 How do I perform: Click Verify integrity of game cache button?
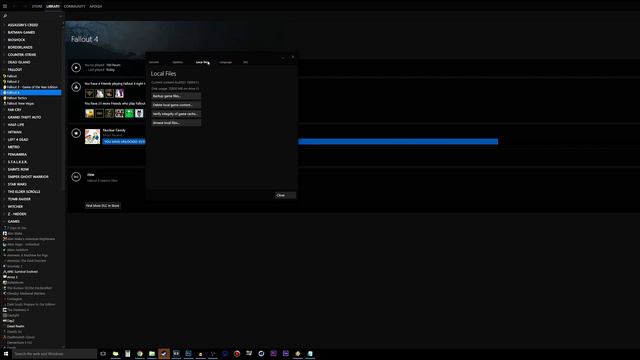coord(176,114)
